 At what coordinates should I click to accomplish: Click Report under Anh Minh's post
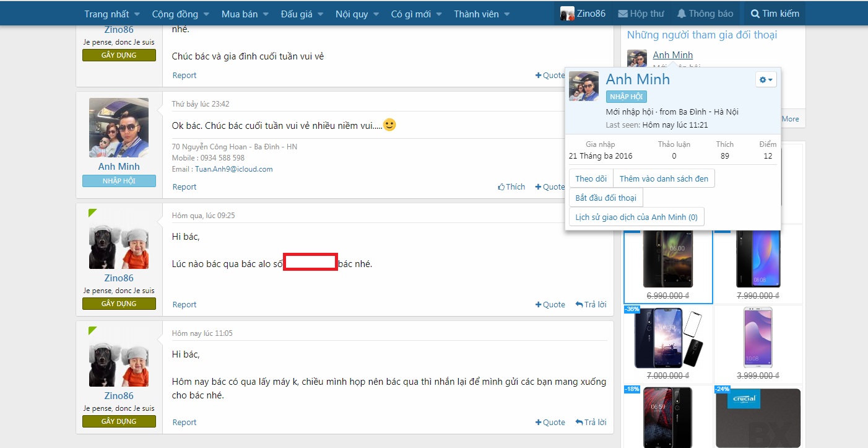[184, 187]
